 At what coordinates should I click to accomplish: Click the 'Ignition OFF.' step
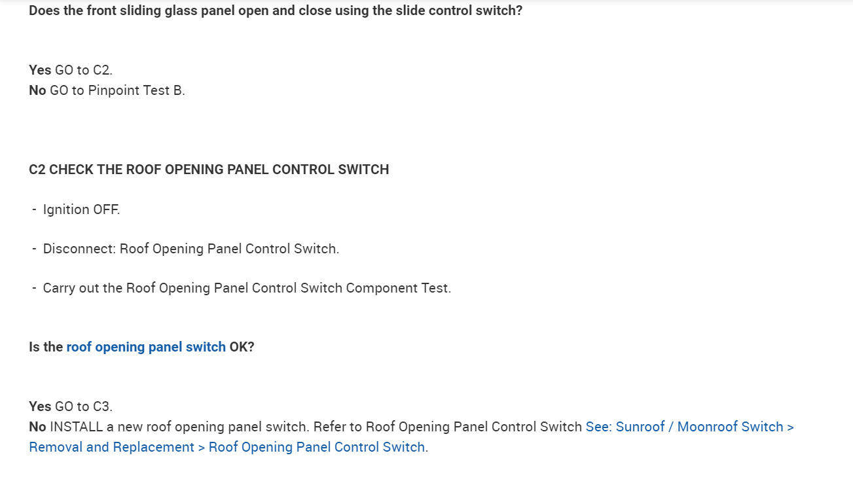point(81,209)
